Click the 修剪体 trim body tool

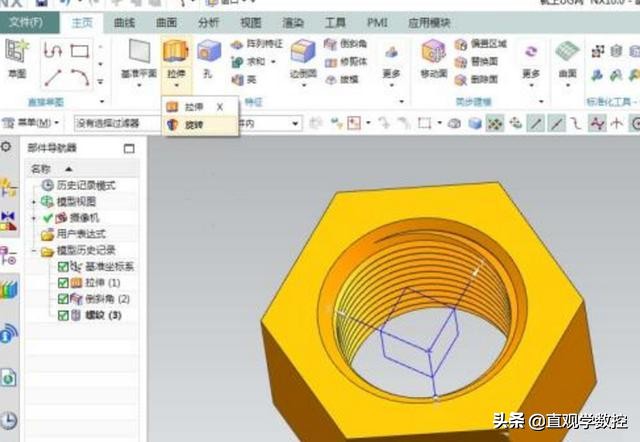(x=346, y=62)
